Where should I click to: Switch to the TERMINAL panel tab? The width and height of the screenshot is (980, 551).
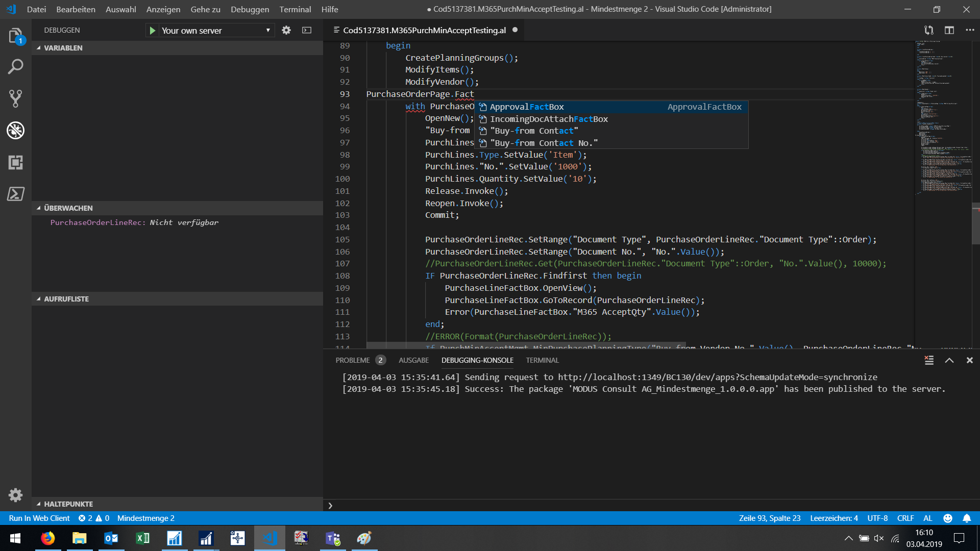[542, 360]
